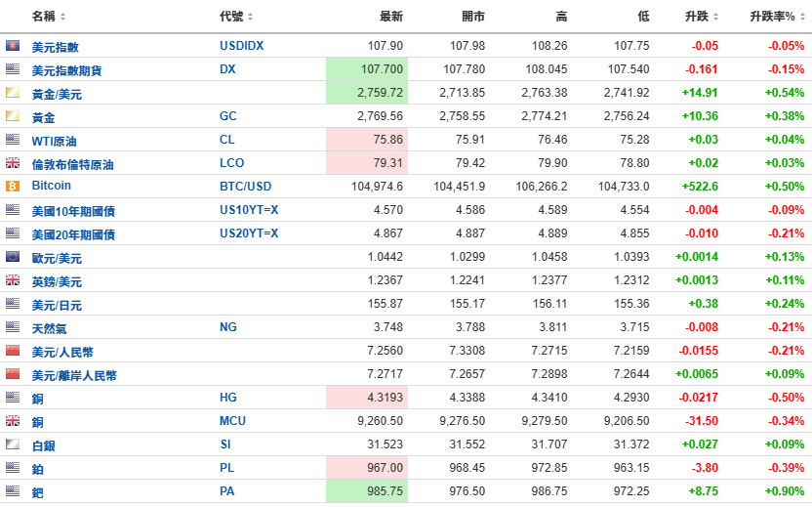Click the Bitcoin orange logo icon
812x507 pixels.
click(x=13, y=187)
